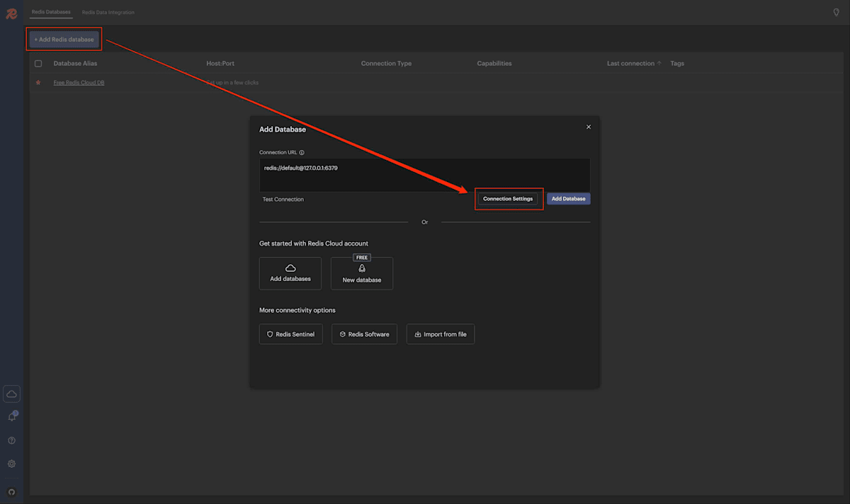Sort by the Database Alias column header
This screenshot has height=504, width=850.
coord(76,64)
